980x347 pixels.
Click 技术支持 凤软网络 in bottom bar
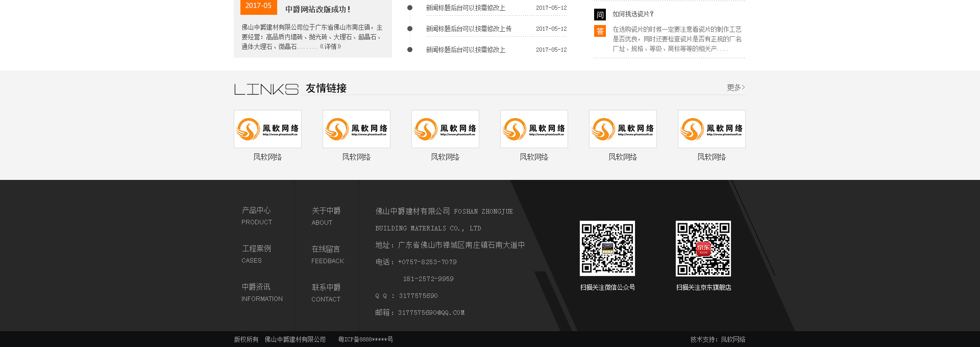click(x=718, y=339)
